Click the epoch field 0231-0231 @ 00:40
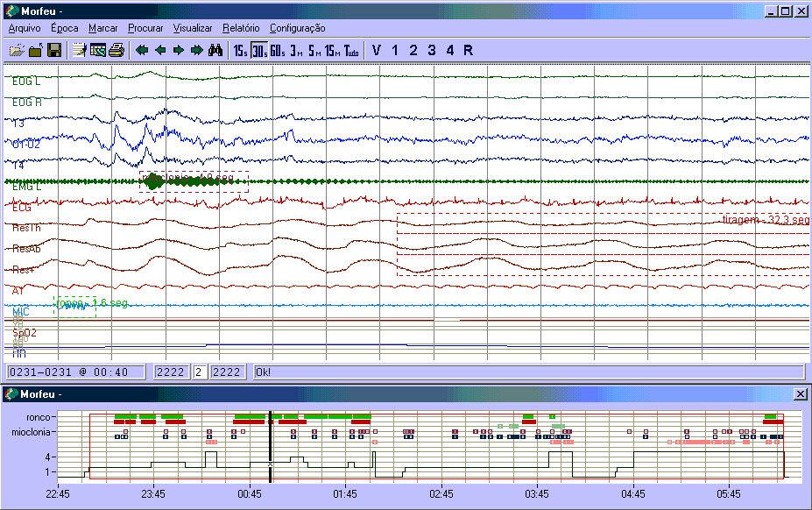Image resolution: width=812 pixels, height=510 pixels. pyautogui.click(x=75, y=372)
